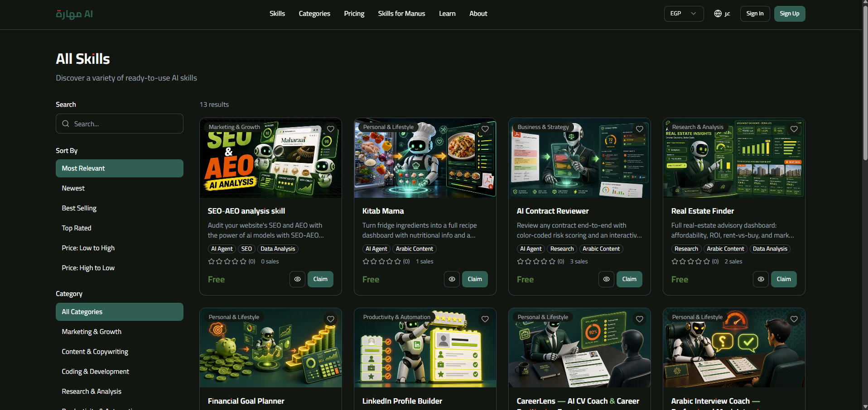Image resolution: width=868 pixels, height=410 pixels.
Task: Favorite the Financial Goal Planner heart icon
Action: point(331,319)
